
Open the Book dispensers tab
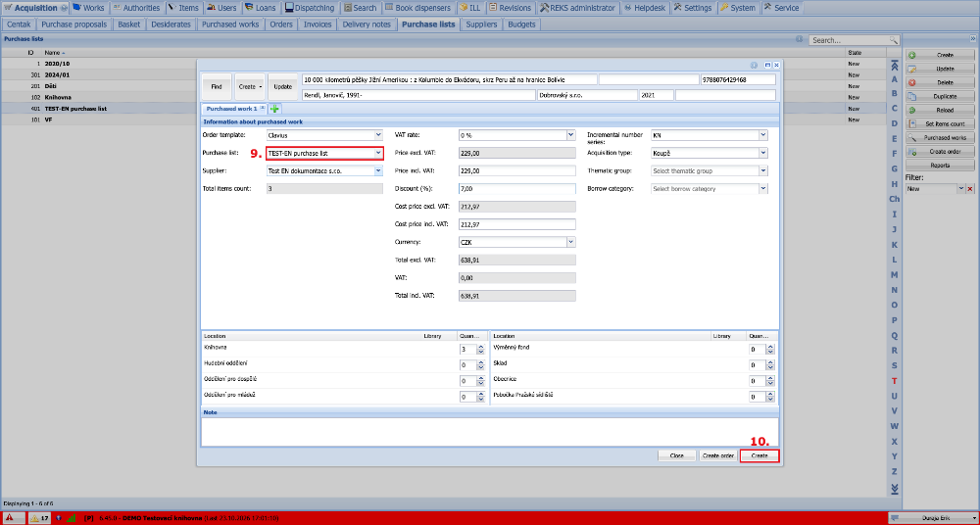tap(418, 8)
